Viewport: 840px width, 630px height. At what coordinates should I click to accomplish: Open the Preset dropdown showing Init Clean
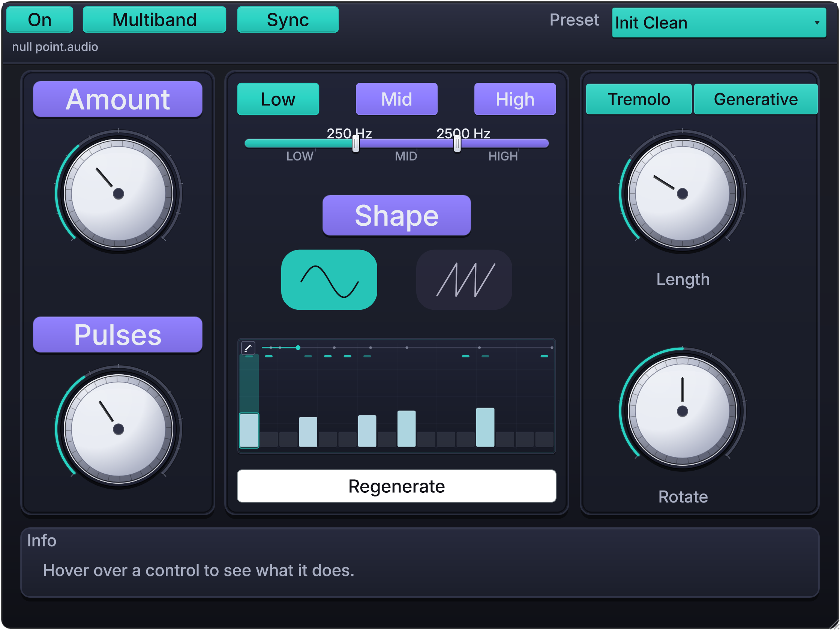coord(719,23)
